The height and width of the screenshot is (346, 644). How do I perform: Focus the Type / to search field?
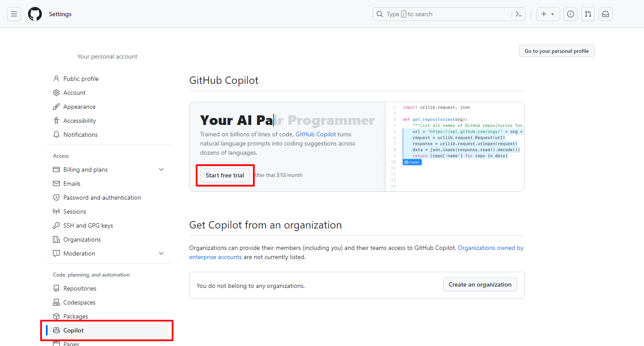tap(449, 14)
